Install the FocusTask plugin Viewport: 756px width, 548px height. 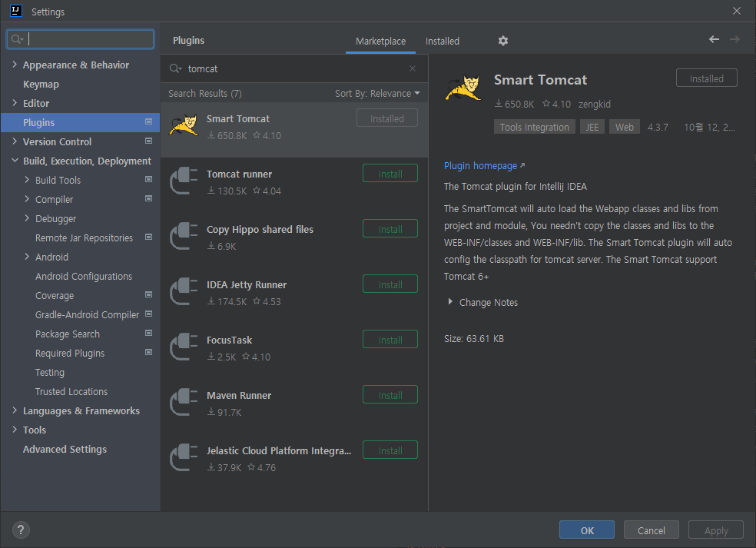390,340
